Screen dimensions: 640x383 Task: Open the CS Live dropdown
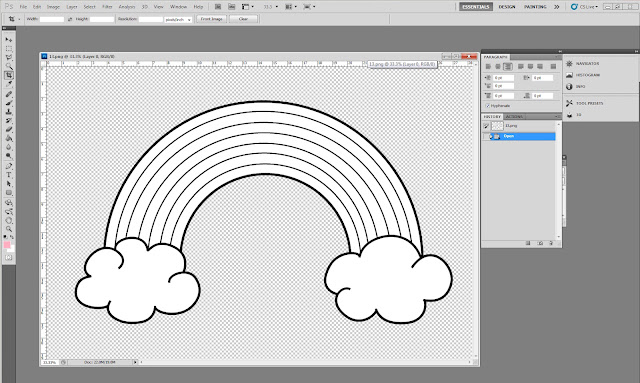[584, 7]
